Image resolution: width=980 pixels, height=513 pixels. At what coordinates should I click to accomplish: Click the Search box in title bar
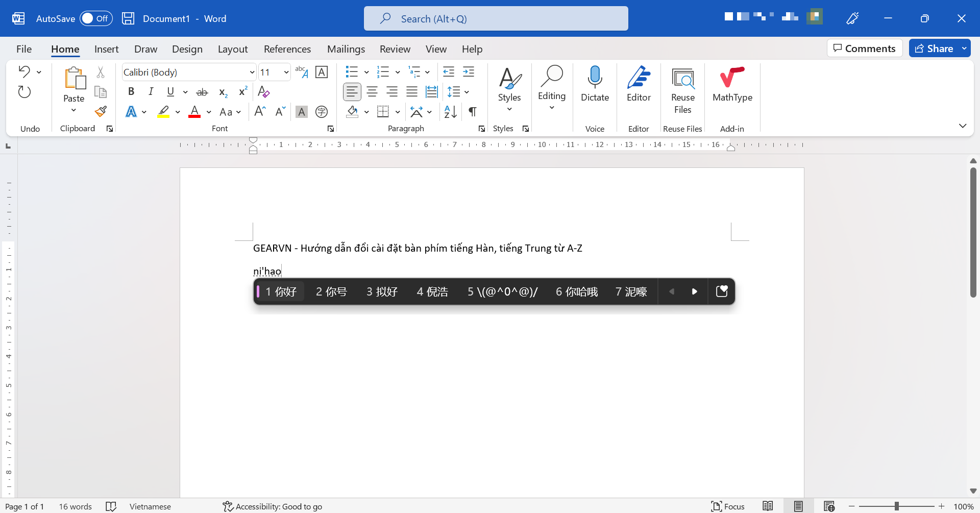[496, 19]
